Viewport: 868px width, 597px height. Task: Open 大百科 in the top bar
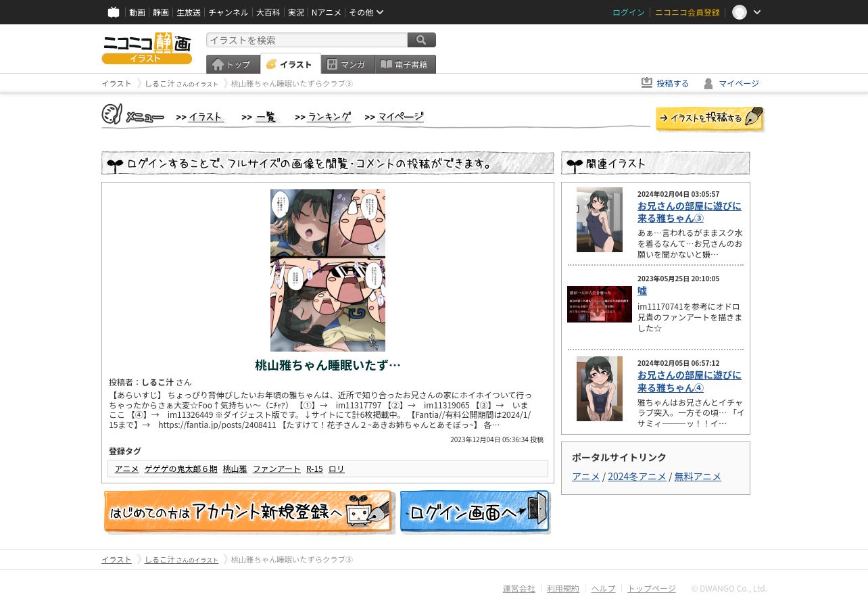tap(268, 12)
